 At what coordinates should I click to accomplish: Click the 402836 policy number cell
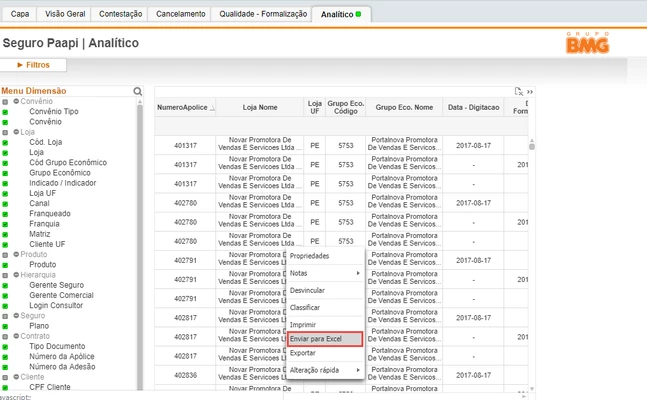185,375
